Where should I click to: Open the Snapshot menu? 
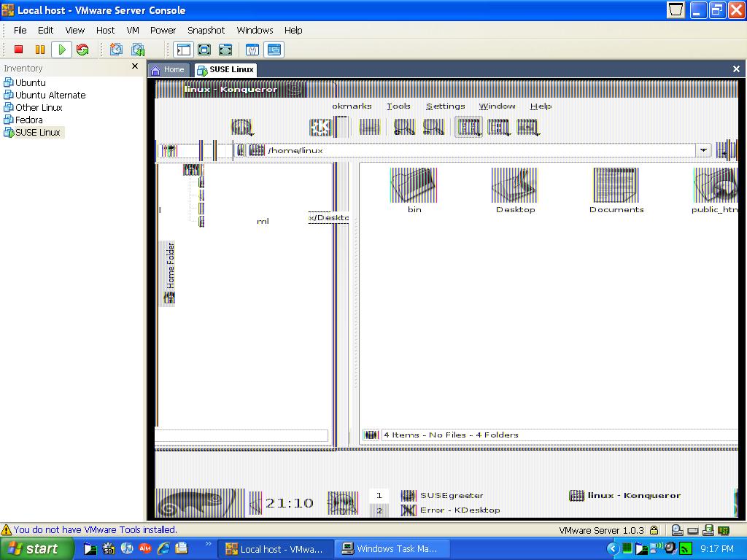point(206,30)
